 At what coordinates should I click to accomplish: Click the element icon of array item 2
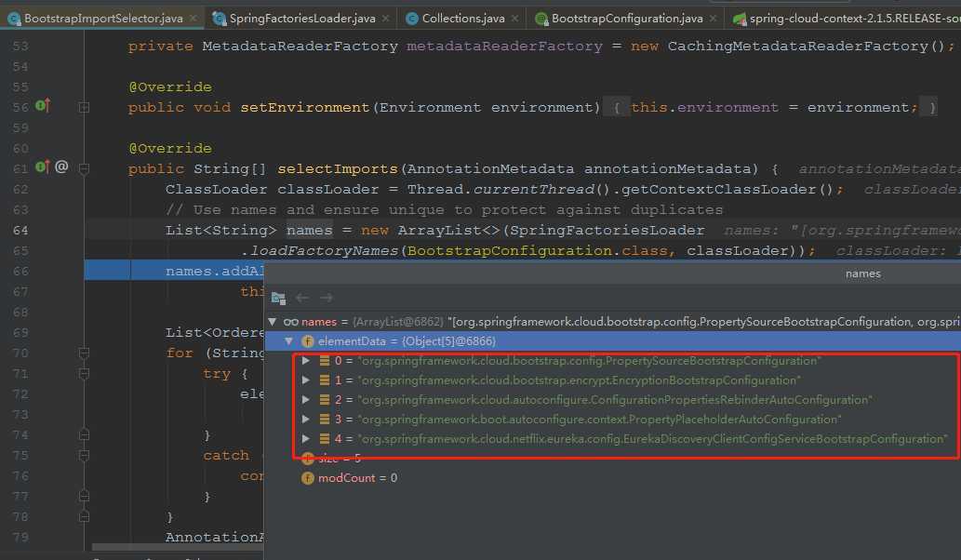pyautogui.click(x=325, y=400)
